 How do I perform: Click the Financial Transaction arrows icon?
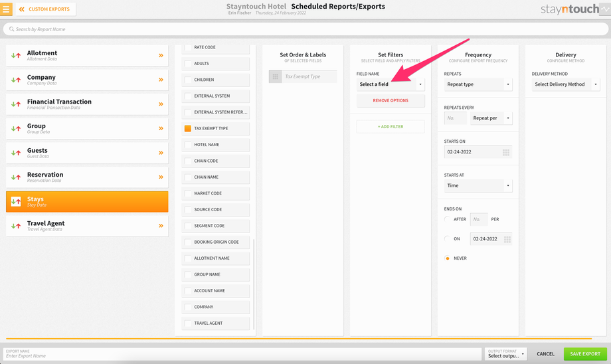coord(16,104)
